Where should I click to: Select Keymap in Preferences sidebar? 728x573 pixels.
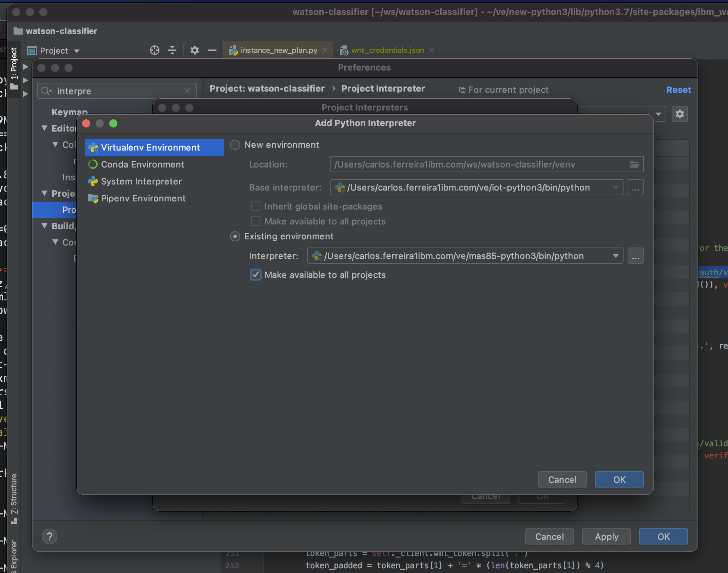(70, 112)
